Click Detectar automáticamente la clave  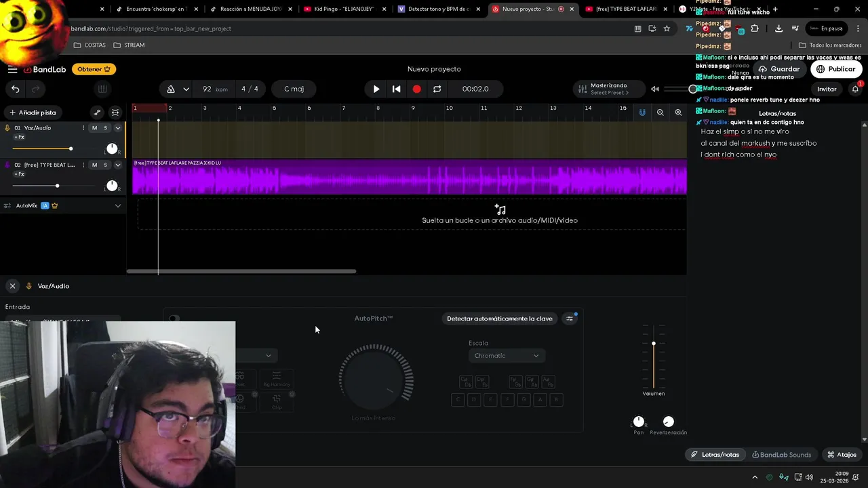500,319
